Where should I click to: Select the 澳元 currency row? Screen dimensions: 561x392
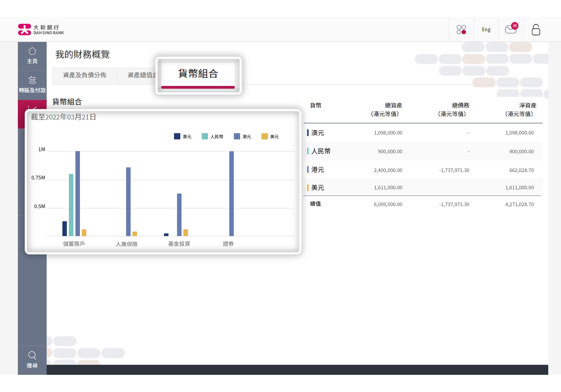pos(423,133)
